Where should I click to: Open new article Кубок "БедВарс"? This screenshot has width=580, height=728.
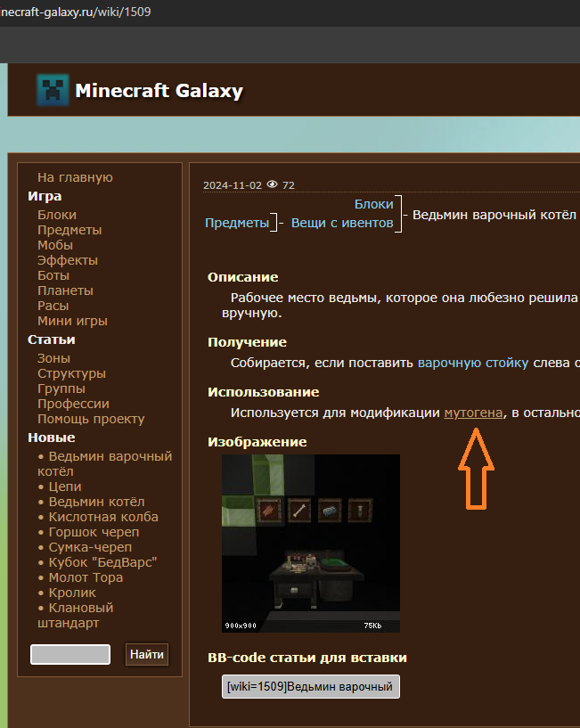[103, 562]
